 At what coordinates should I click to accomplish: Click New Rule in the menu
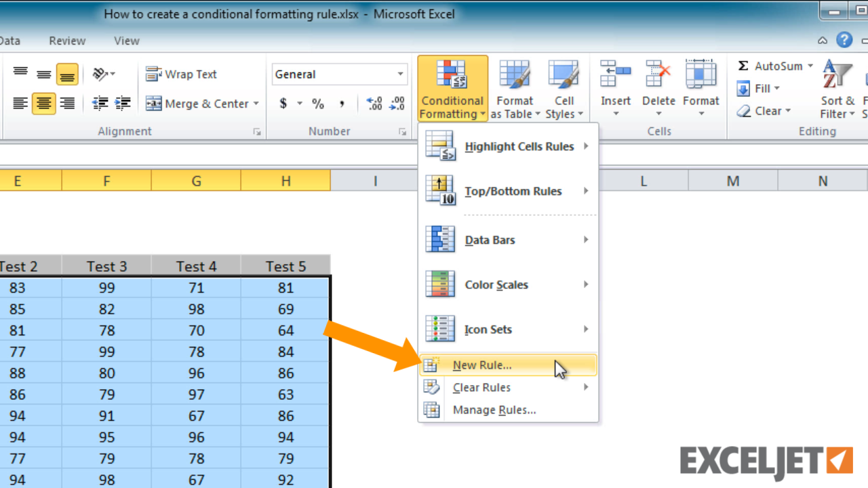pyautogui.click(x=482, y=365)
